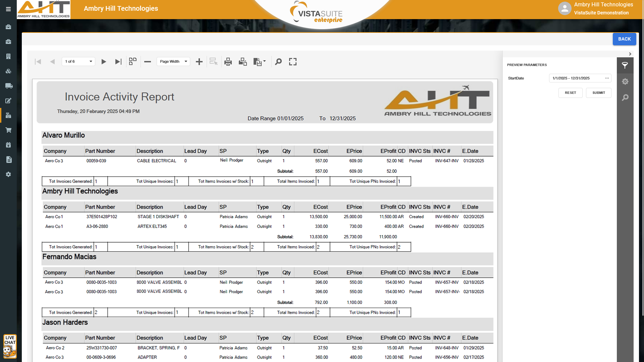Screen dimensions: 644x362
Task: Collapse the right side parameters panel
Action: point(630,54)
